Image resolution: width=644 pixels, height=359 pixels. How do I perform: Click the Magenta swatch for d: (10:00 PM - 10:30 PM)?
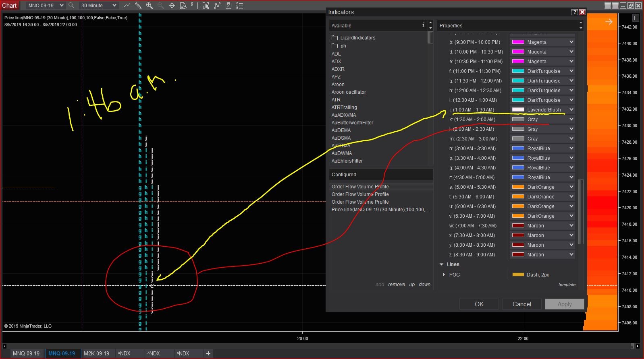(x=518, y=52)
